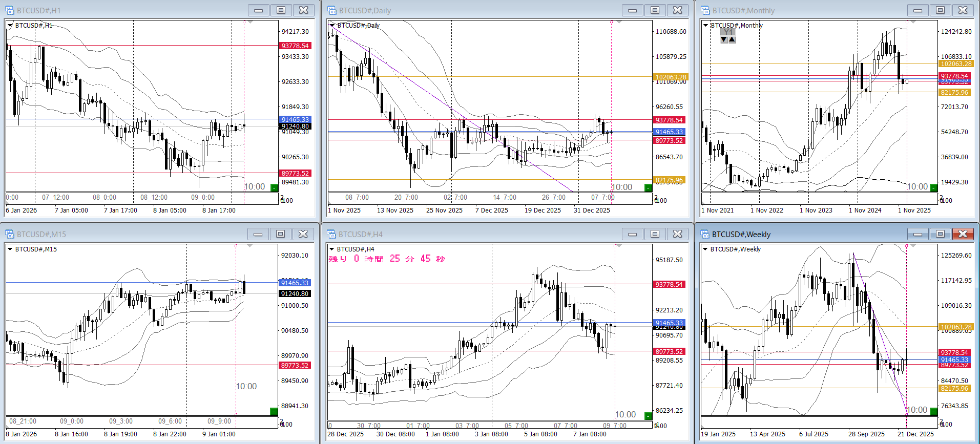
Task: Open the dropdown triangle beside the BTCUSD#,M15 label
Action: click(10, 249)
